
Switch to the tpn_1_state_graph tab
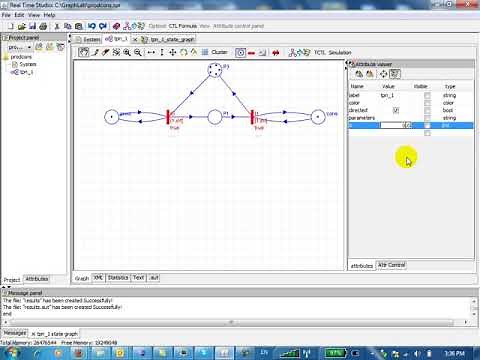tap(168, 39)
